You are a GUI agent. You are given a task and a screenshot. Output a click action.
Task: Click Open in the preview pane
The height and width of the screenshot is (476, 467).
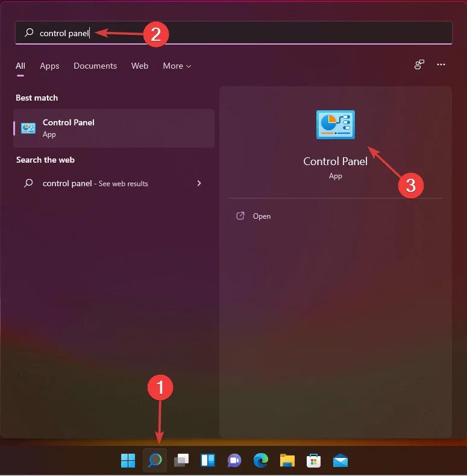(x=262, y=216)
